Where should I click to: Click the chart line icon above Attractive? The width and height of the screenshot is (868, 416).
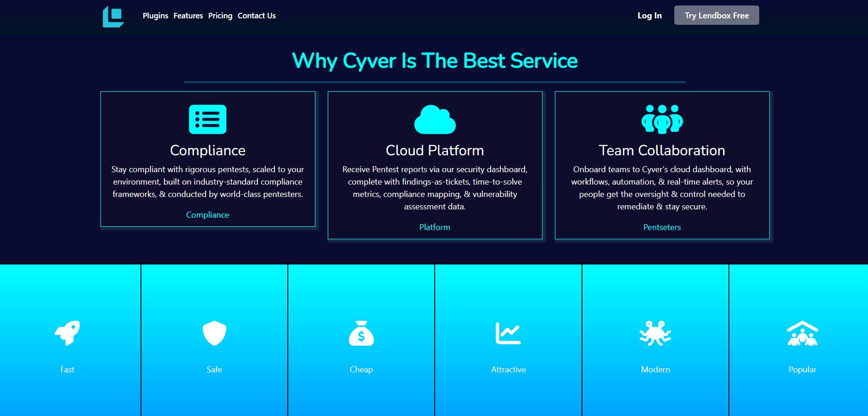click(508, 333)
